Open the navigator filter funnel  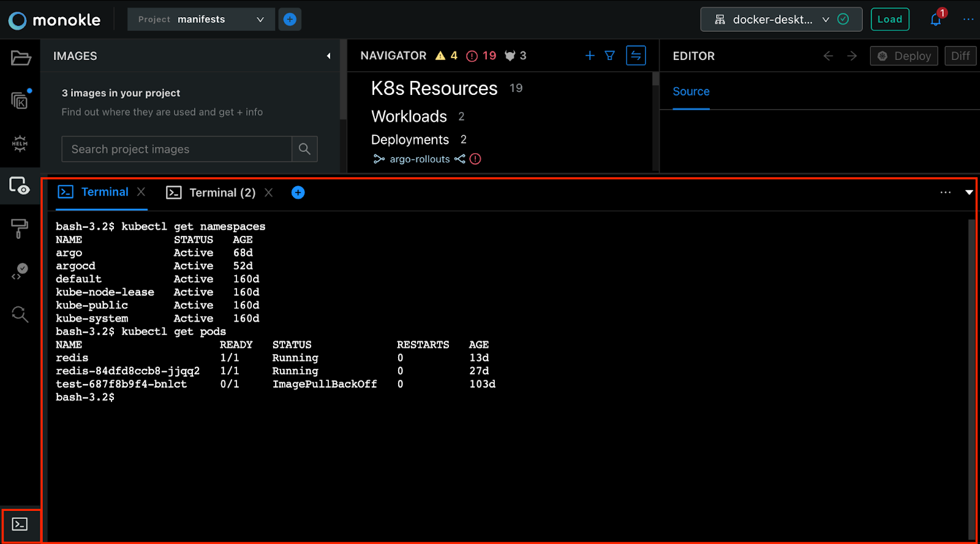tap(610, 56)
